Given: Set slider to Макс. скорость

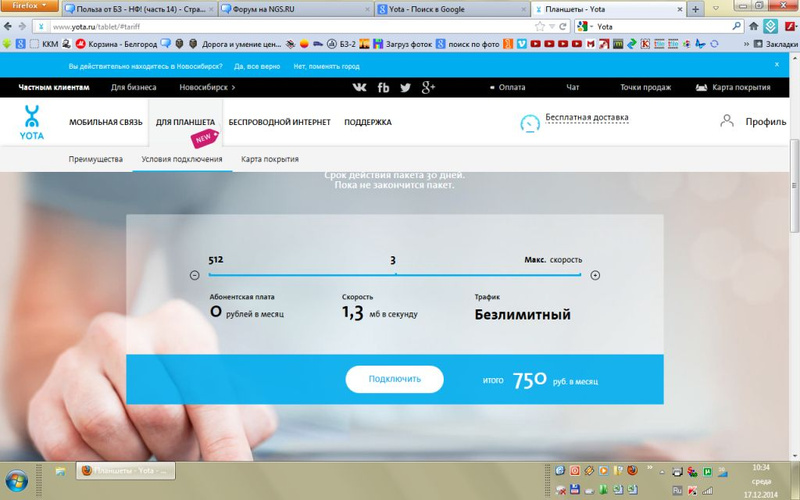Looking at the screenshot, I should point(553,260).
